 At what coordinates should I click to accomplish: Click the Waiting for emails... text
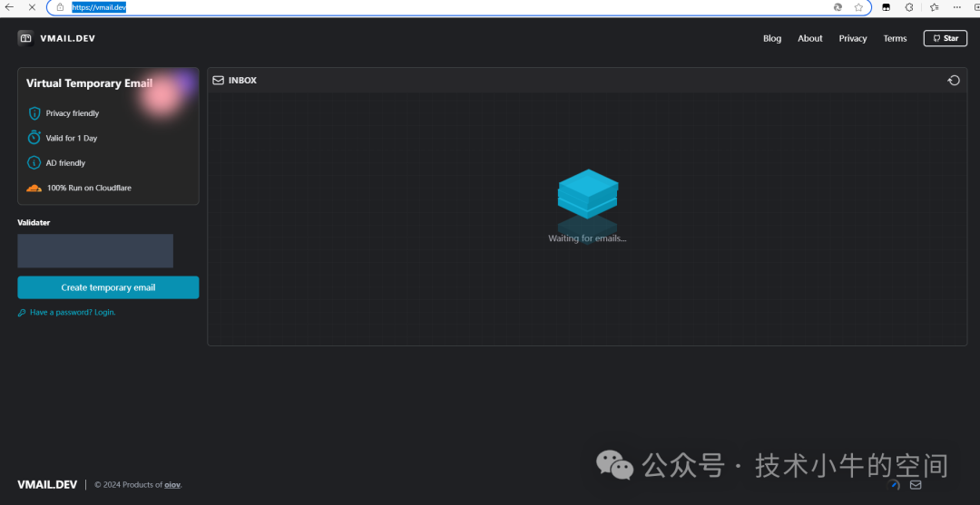587,238
